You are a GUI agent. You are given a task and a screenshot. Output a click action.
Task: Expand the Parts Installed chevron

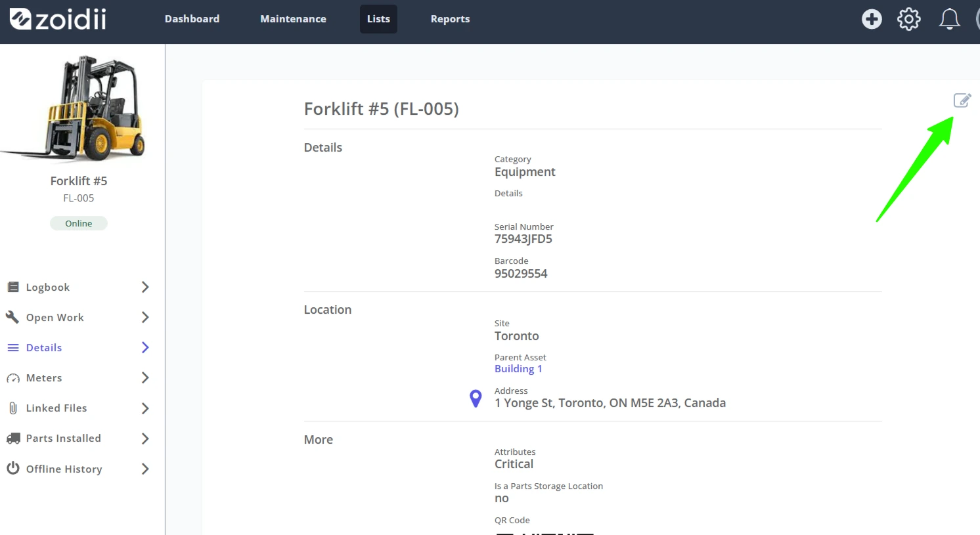(145, 439)
